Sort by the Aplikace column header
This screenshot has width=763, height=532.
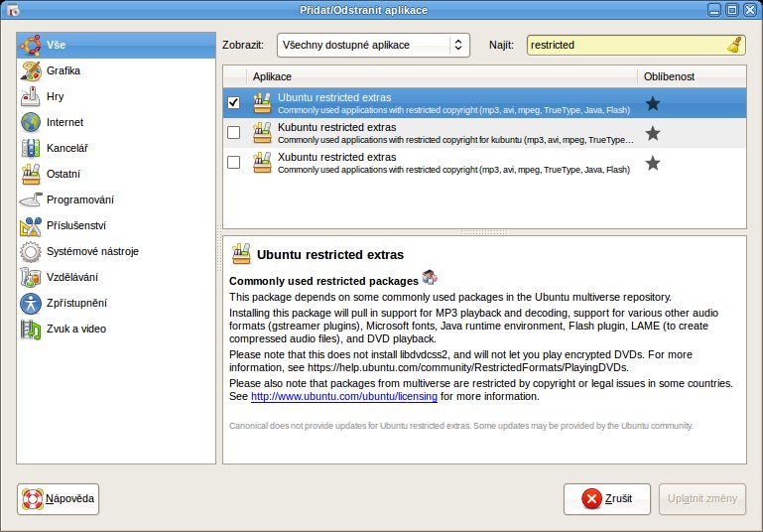[x=442, y=76]
